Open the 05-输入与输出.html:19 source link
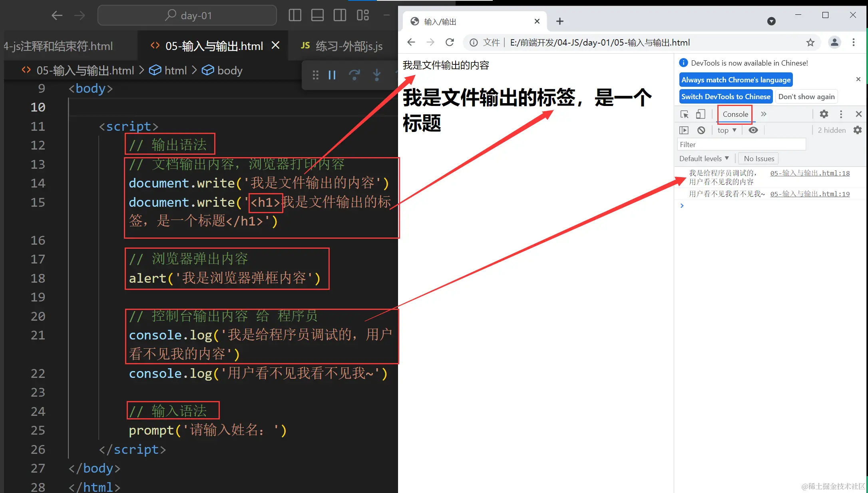The width and height of the screenshot is (868, 493). pyautogui.click(x=810, y=194)
